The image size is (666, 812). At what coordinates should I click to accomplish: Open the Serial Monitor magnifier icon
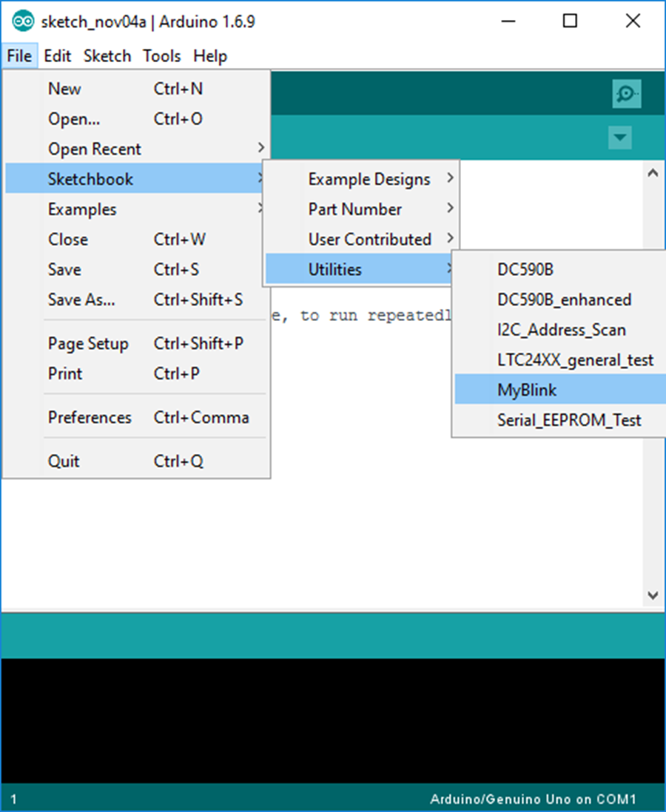tap(627, 94)
